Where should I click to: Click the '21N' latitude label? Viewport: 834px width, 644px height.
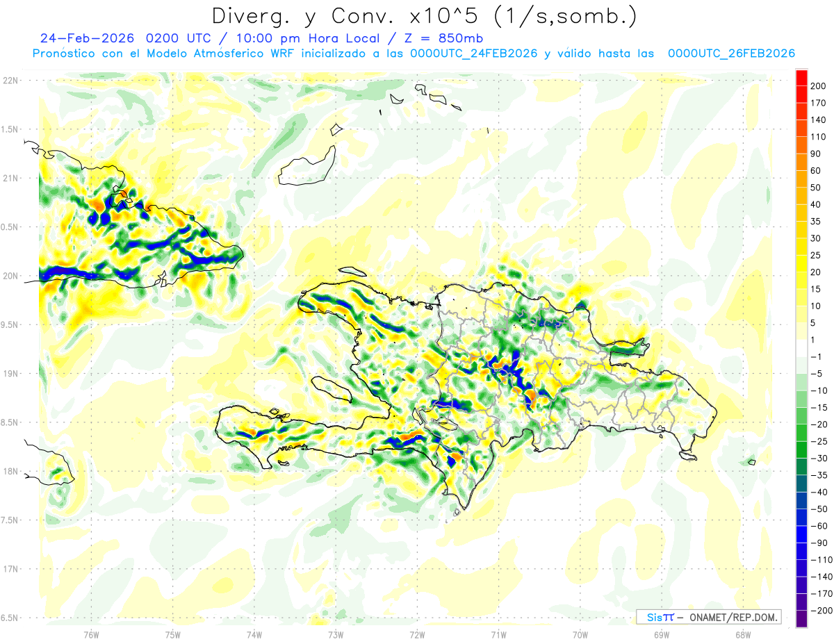10,179
